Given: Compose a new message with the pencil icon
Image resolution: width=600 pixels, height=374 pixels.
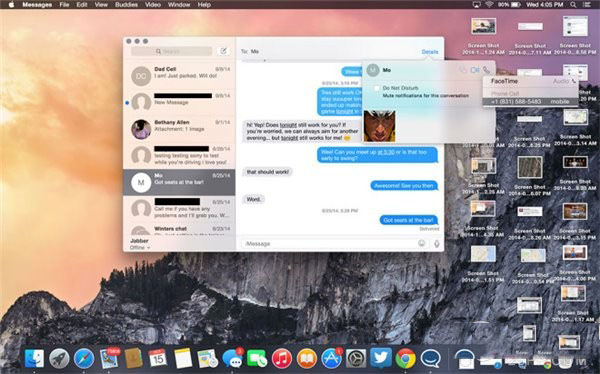Looking at the screenshot, I should 223,51.
